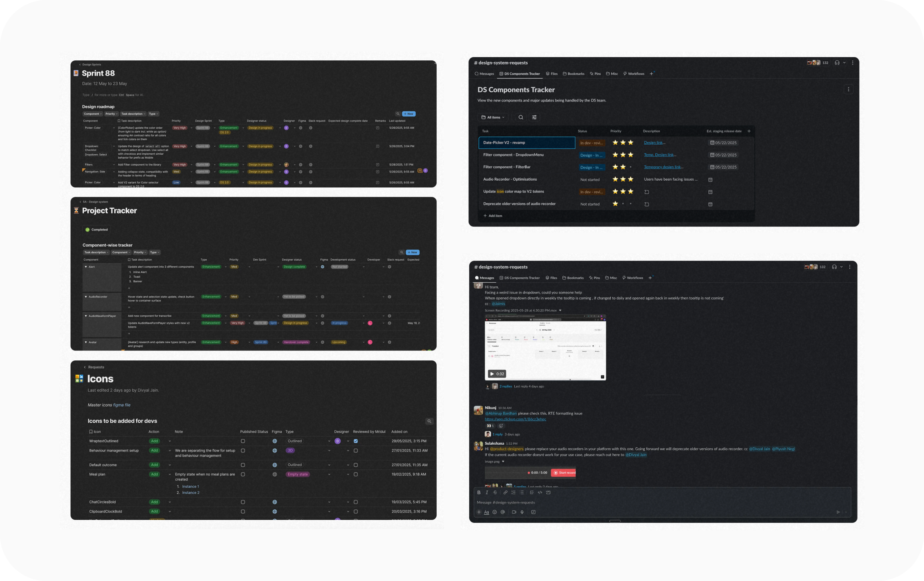Check Published Status for Behaviour management setup
Viewport: 924px width, 581px height.
coord(243,451)
